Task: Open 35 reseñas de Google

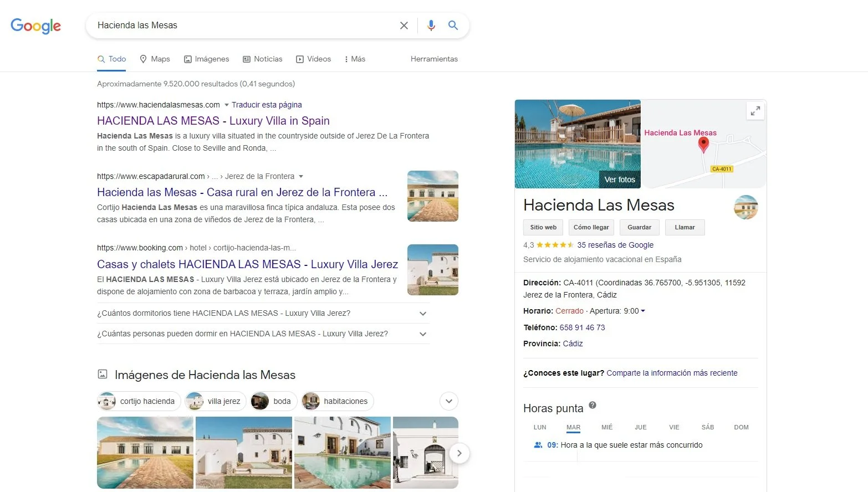Action: [x=615, y=245]
